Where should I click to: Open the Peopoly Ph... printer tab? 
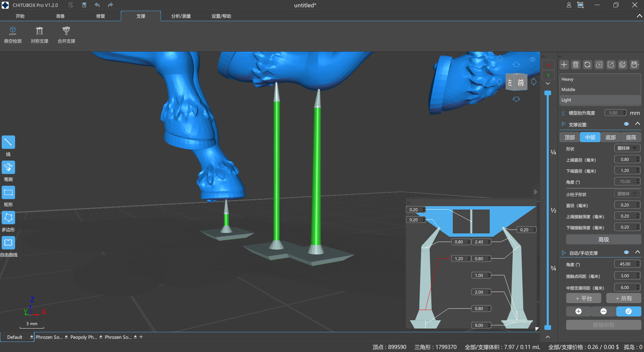pos(84,337)
